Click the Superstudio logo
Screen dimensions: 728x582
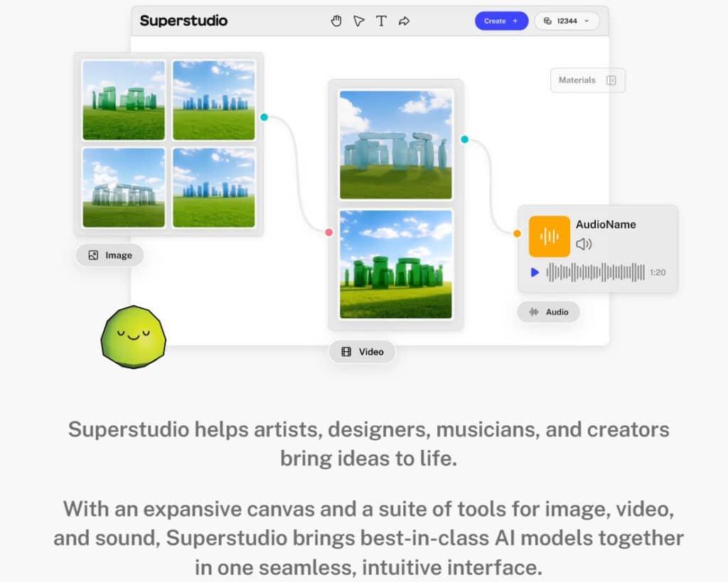click(184, 21)
